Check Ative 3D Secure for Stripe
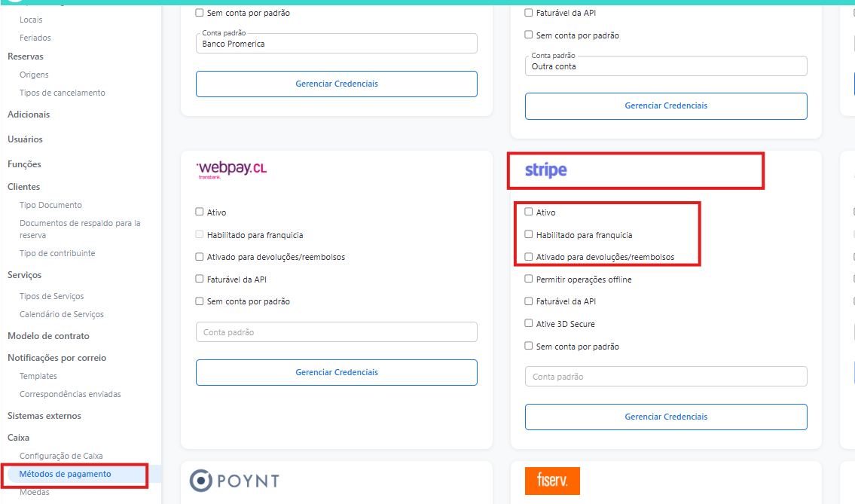This screenshot has height=504, width=855. click(529, 324)
